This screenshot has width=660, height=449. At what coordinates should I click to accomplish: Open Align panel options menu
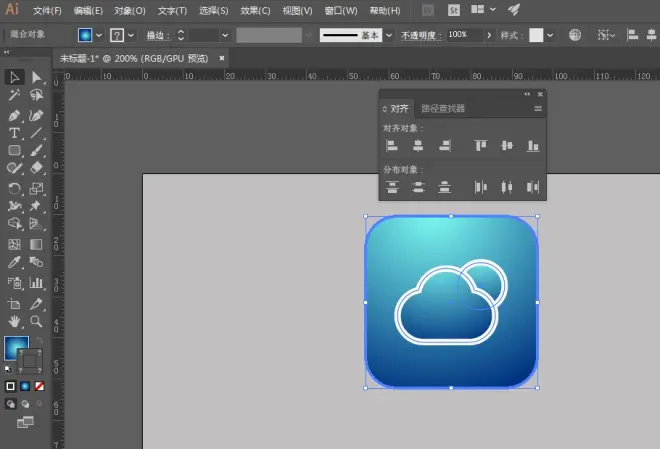click(x=538, y=109)
